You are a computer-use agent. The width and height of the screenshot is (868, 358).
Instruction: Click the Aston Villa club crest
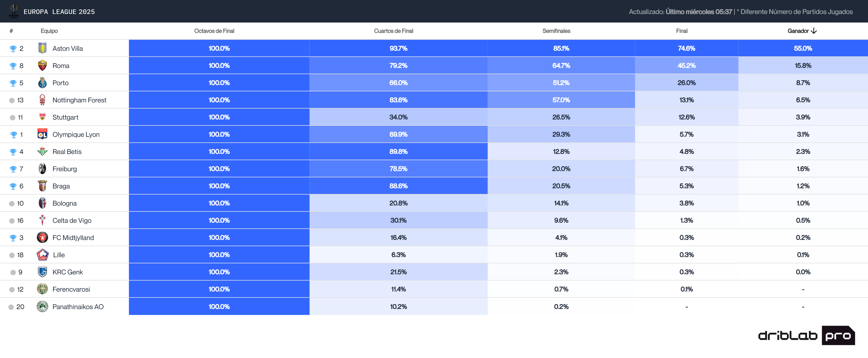(x=42, y=48)
